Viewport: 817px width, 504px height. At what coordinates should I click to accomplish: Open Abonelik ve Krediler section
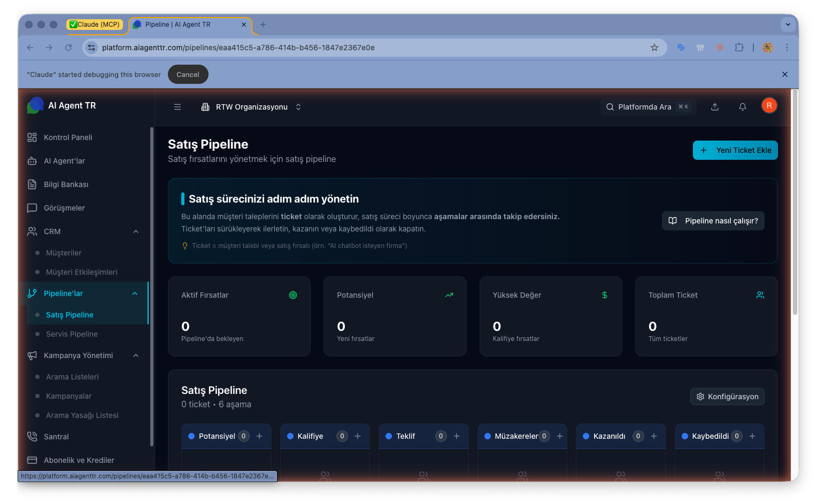[79, 460]
